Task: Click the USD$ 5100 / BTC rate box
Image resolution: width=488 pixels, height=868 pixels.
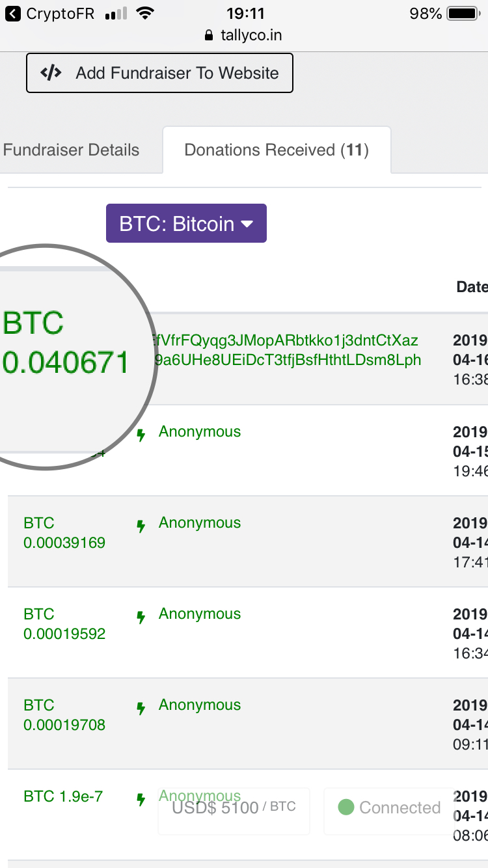Action: coord(234,807)
